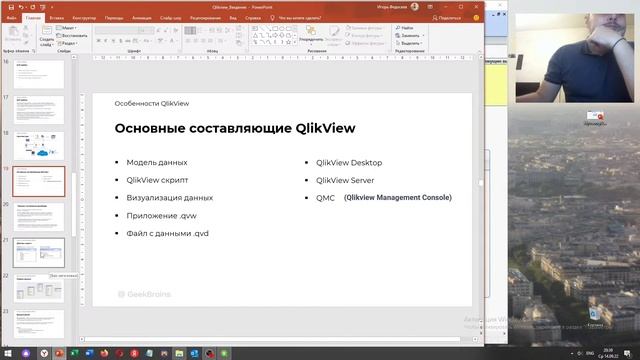The width and height of the screenshot is (640, 360).
Task: Open Yandex Browser from taskbar
Action: tap(44, 353)
